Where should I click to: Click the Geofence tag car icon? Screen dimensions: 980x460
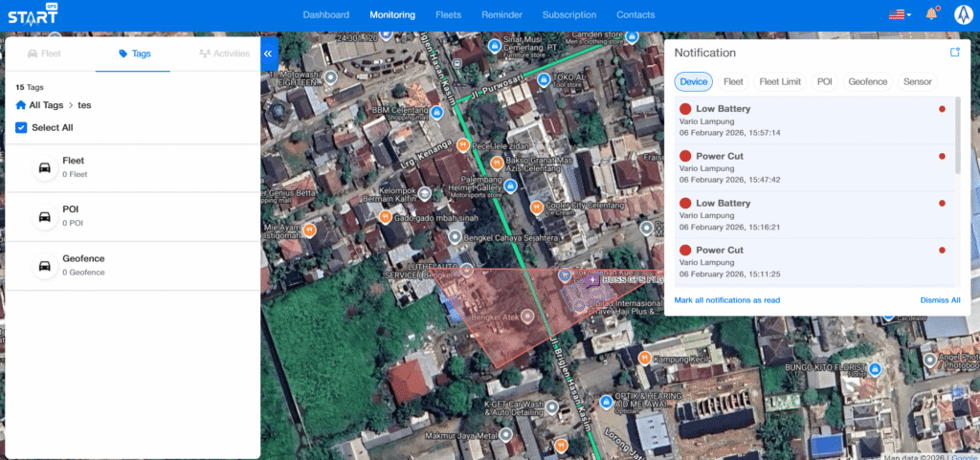coord(44,266)
